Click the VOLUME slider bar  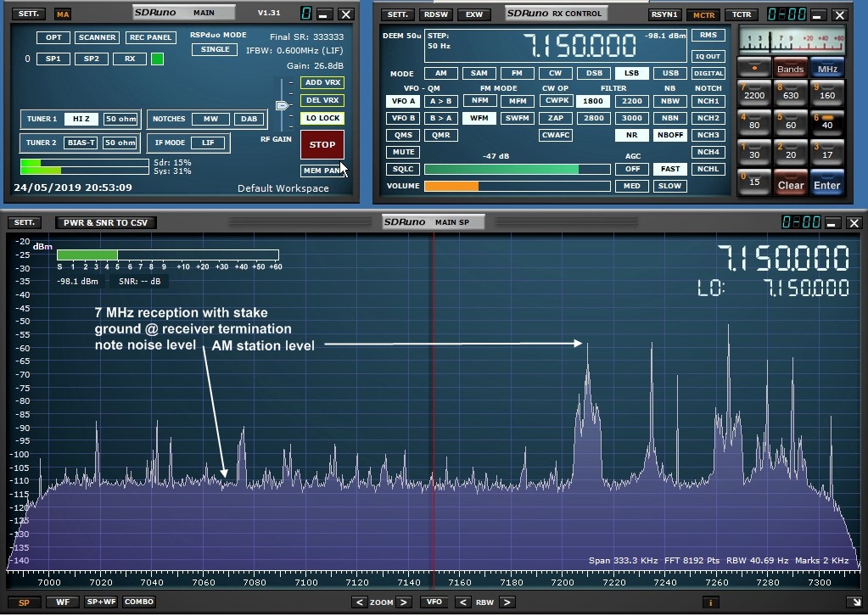[x=517, y=186]
